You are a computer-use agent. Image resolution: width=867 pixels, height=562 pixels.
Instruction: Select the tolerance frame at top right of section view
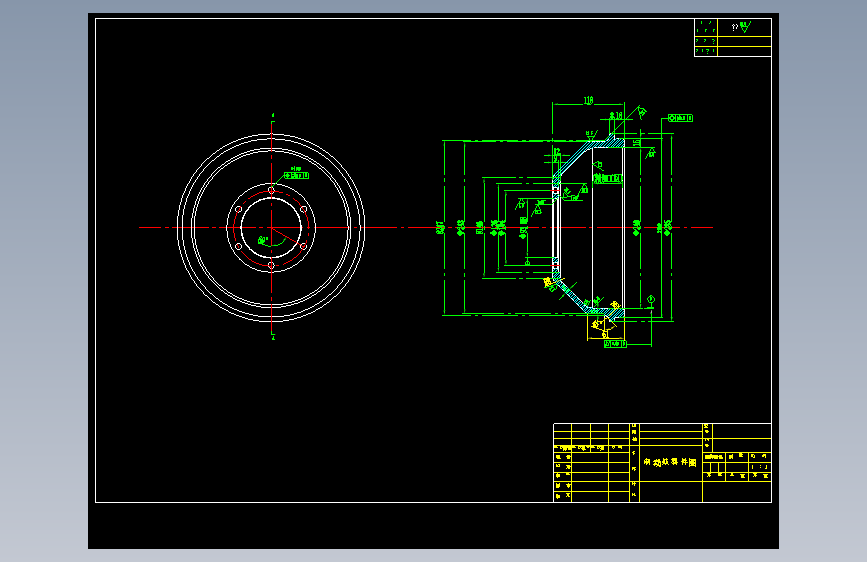(680, 118)
